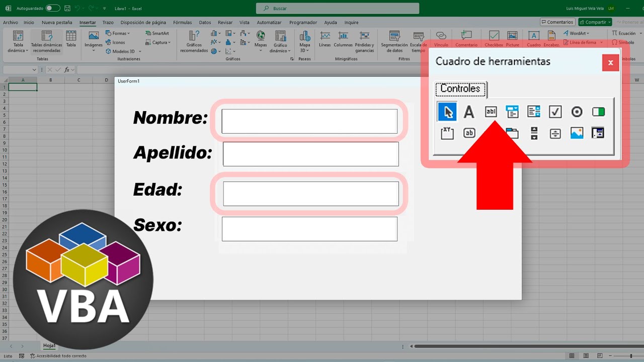Pick the Label control (letter A)
This screenshot has height=362, width=644.
pyautogui.click(x=469, y=112)
